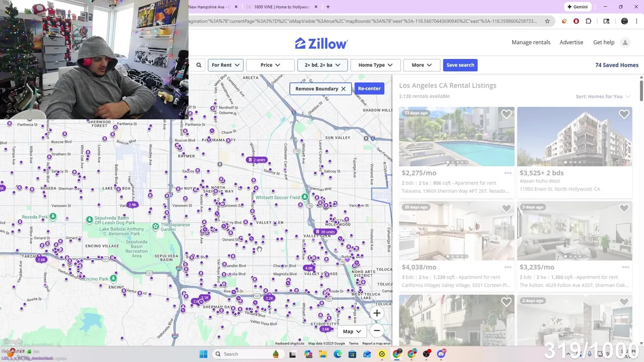This screenshot has width=644, height=362.
Task: Open the Home Type filter dropdown
Action: [375, 65]
